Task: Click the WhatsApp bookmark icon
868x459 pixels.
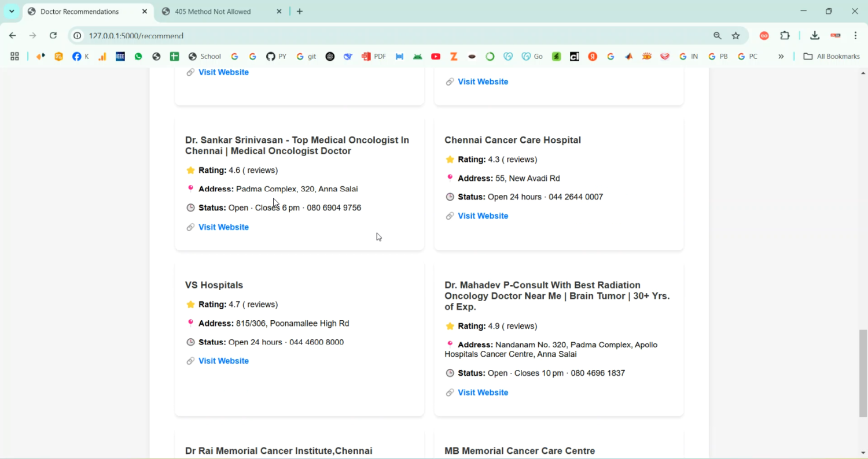Action: 138,57
